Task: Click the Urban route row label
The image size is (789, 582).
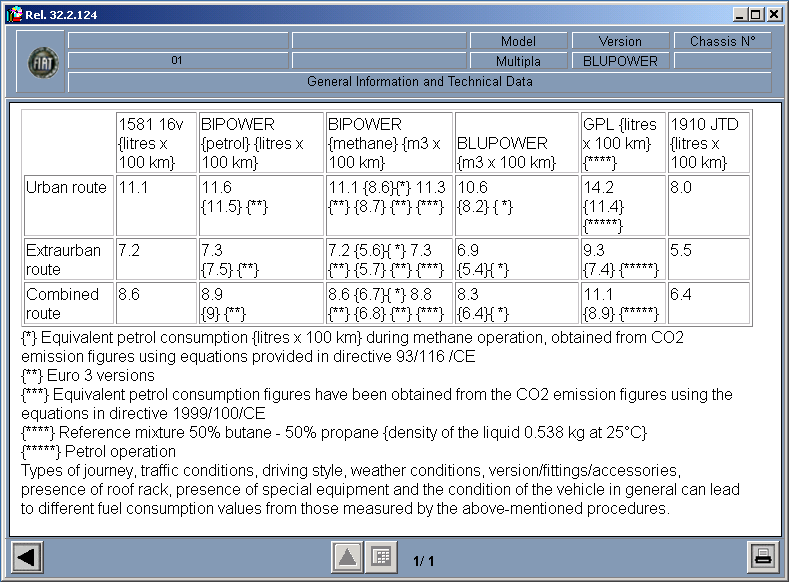Action: click(x=66, y=188)
